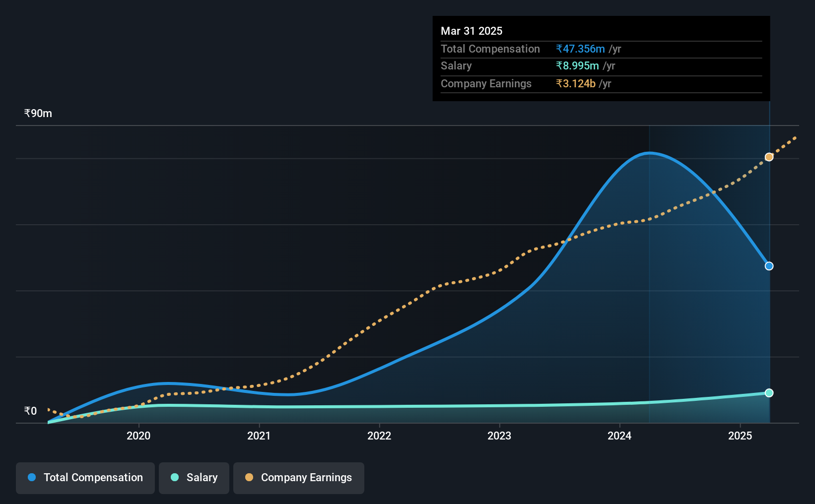
Task: Click the 2024 x-axis label
Action: coord(619,436)
